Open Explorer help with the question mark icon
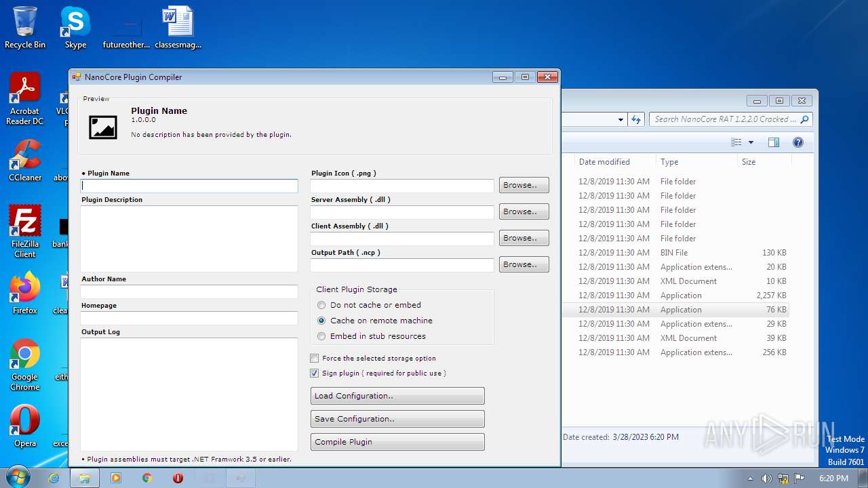The image size is (868, 488). 798,142
